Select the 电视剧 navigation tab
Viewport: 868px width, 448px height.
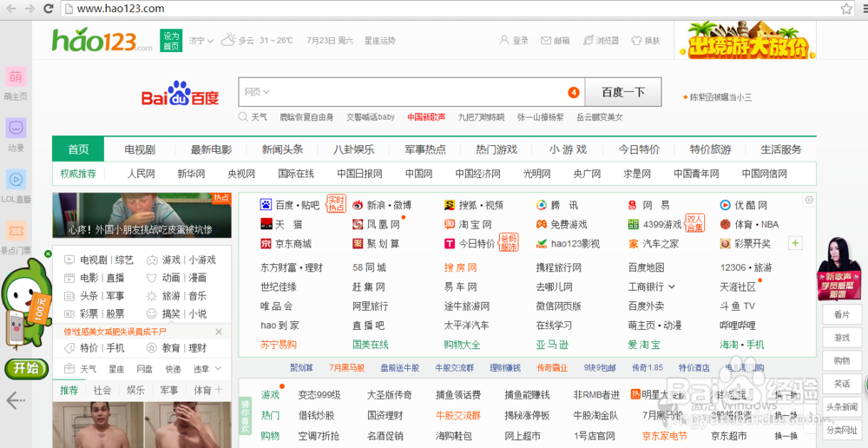(140, 149)
